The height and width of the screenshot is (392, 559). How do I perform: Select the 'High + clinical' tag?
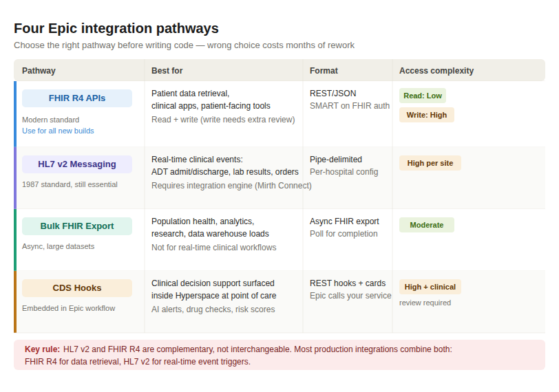click(430, 287)
